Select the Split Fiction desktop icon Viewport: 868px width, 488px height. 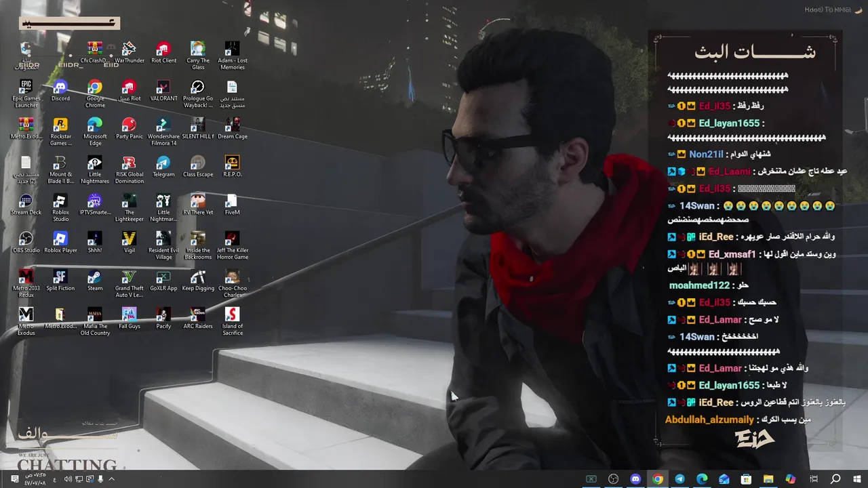point(60,281)
